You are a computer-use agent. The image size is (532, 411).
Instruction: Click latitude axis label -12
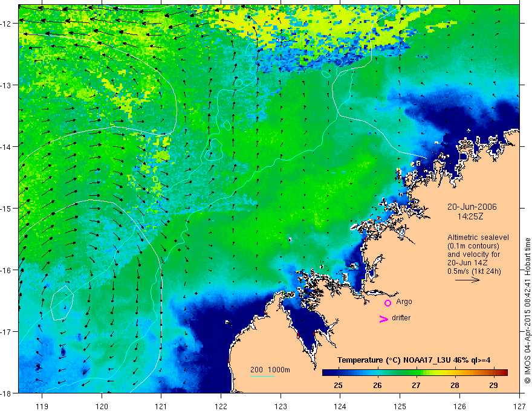(x=7, y=24)
